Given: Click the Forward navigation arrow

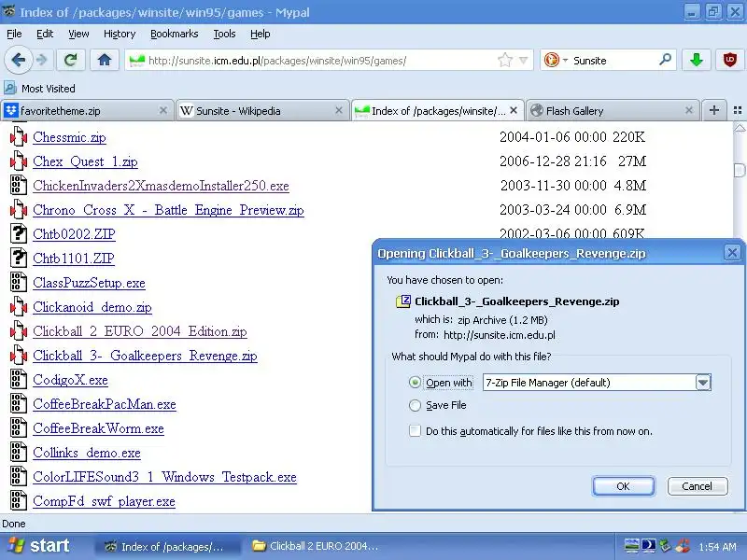Looking at the screenshot, I should 42,61.
